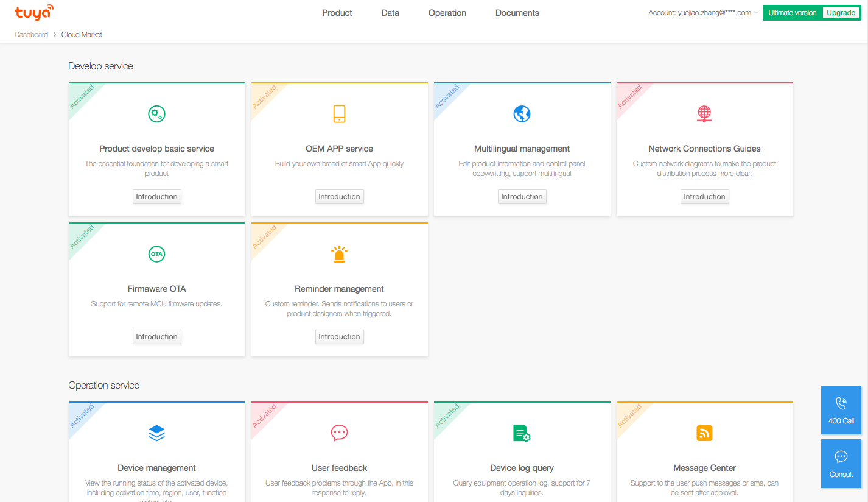The image size is (868, 502).
Task: Click the Consult chat icon
Action: point(841,457)
